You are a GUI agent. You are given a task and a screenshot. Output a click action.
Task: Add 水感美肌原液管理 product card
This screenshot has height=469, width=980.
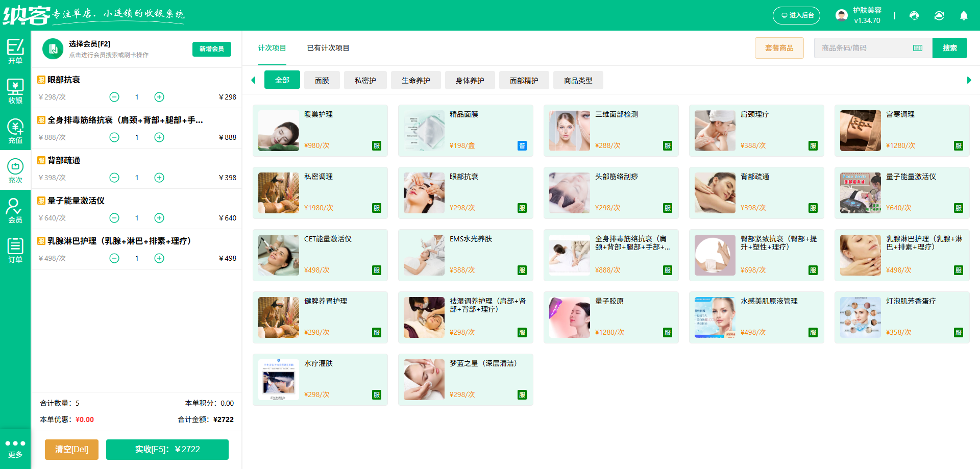click(756, 317)
